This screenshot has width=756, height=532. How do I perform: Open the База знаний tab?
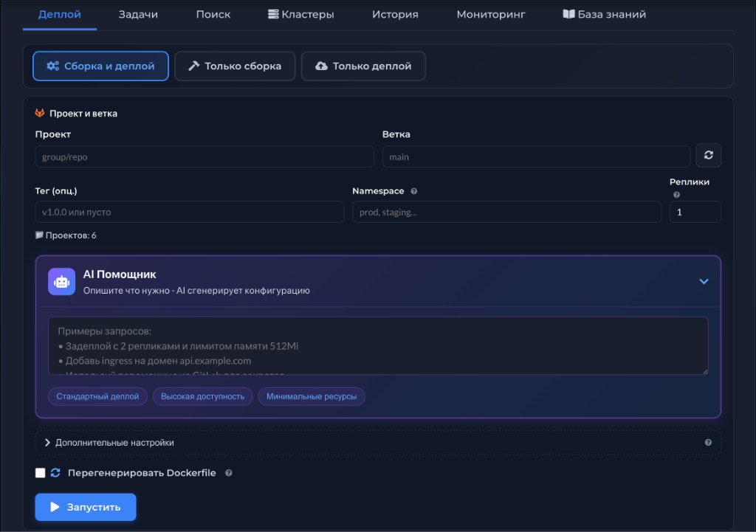(x=604, y=14)
